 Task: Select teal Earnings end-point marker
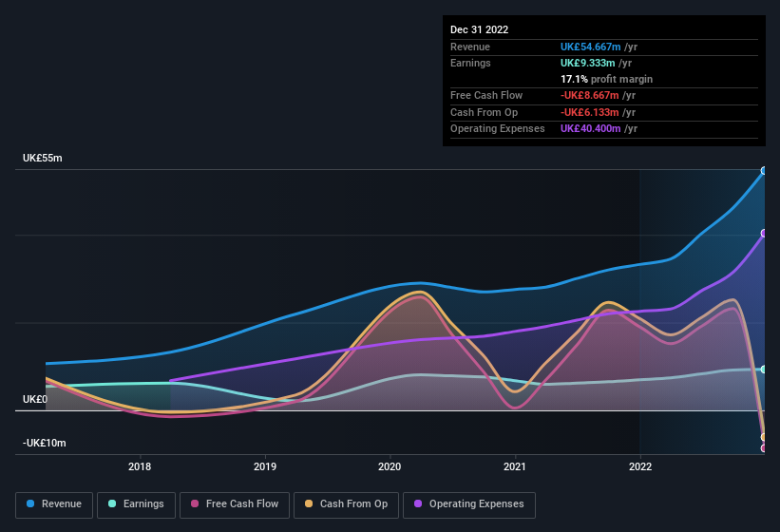click(764, 370)
